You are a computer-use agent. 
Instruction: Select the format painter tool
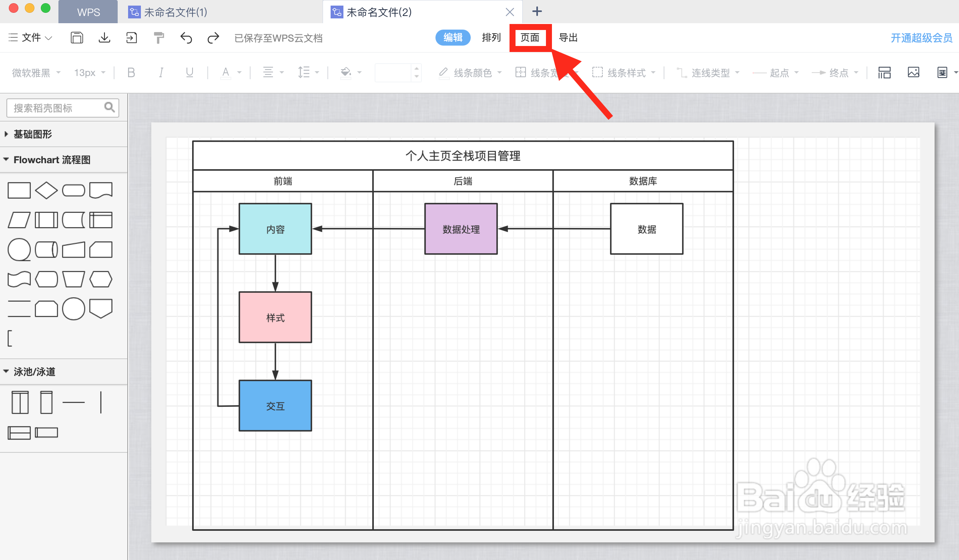tap(158, 38)
